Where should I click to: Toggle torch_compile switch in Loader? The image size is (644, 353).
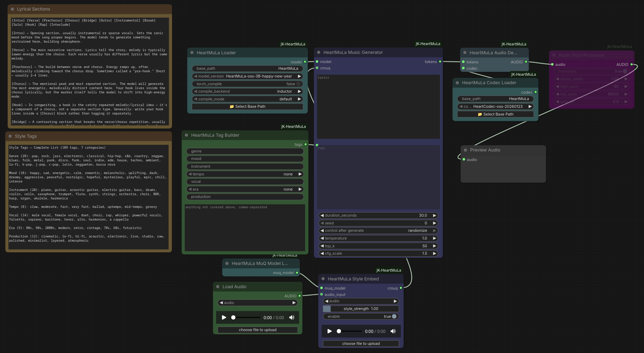coord(298,84)
